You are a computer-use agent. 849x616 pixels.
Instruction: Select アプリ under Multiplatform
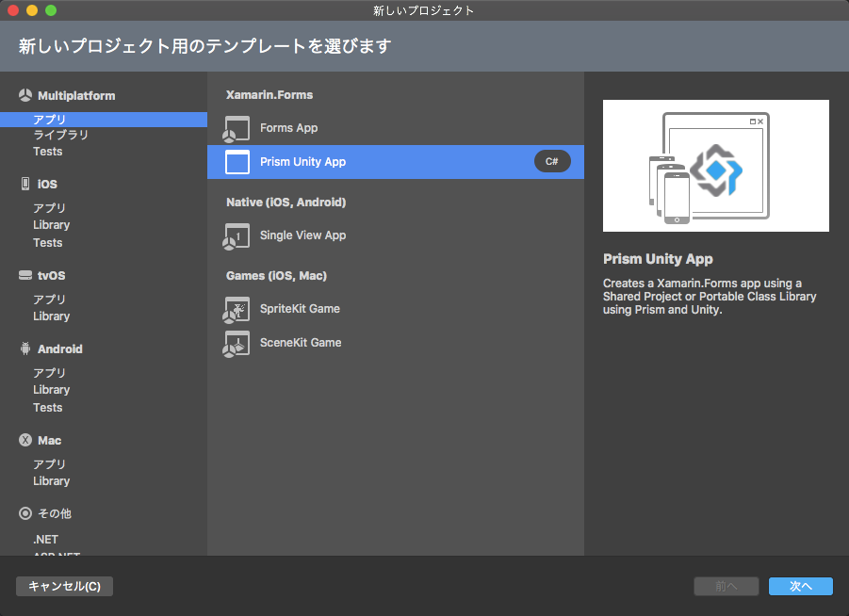[x=104, y=120]
